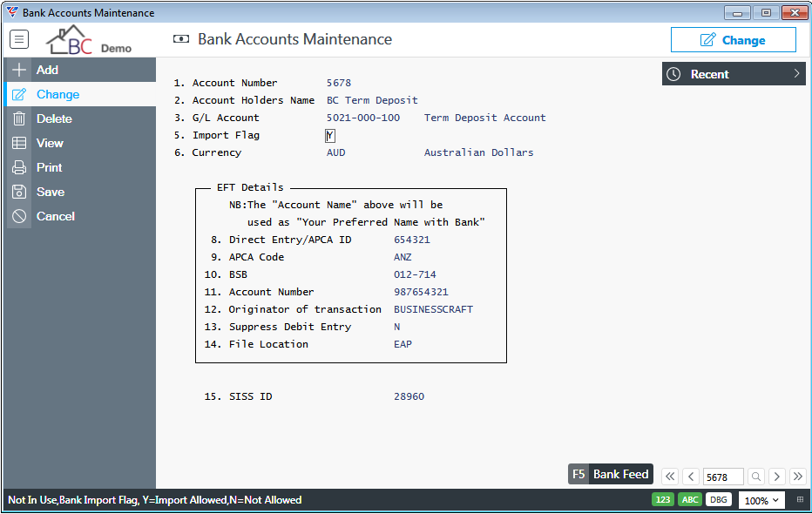The image size is (812, 514).
Task: Expand the Recent panel chevron
Action: [797, 74]
